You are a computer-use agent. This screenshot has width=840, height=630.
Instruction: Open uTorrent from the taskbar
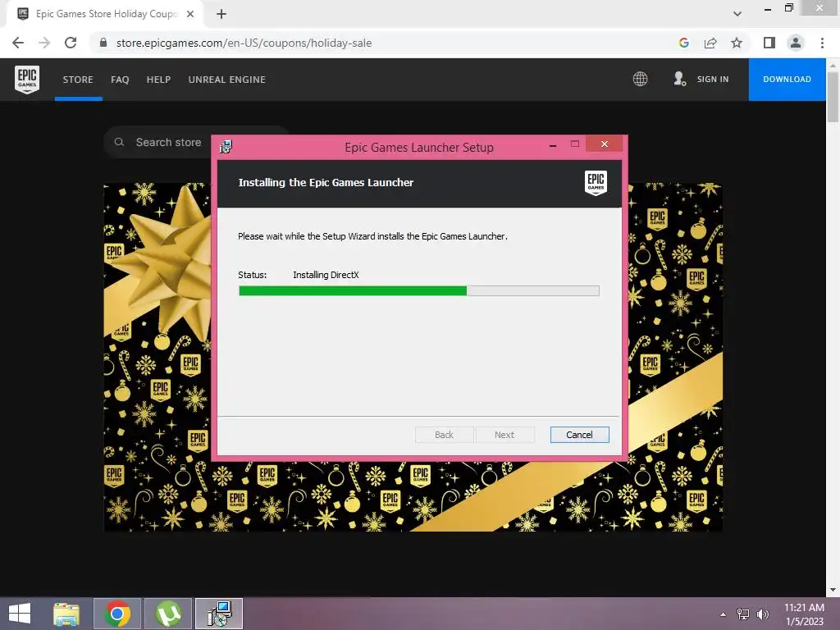click(167, 614)
